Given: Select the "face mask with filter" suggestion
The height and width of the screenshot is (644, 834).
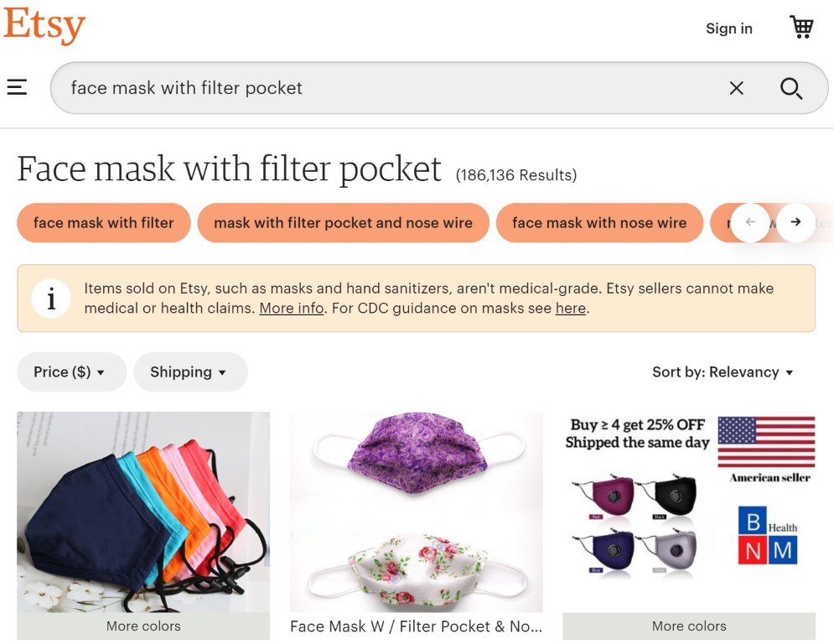Looking at the screenshot, I should 104,223.
